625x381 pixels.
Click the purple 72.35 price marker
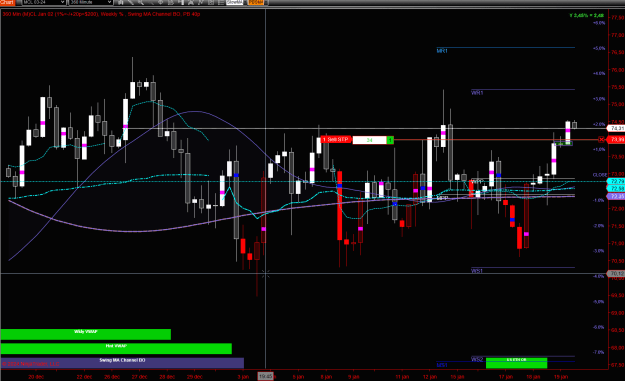(617, 196)
